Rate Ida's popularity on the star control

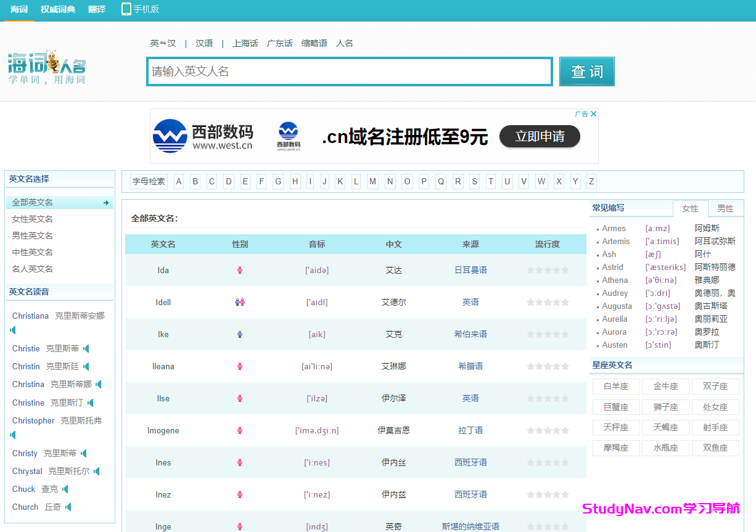pos(548,270)
